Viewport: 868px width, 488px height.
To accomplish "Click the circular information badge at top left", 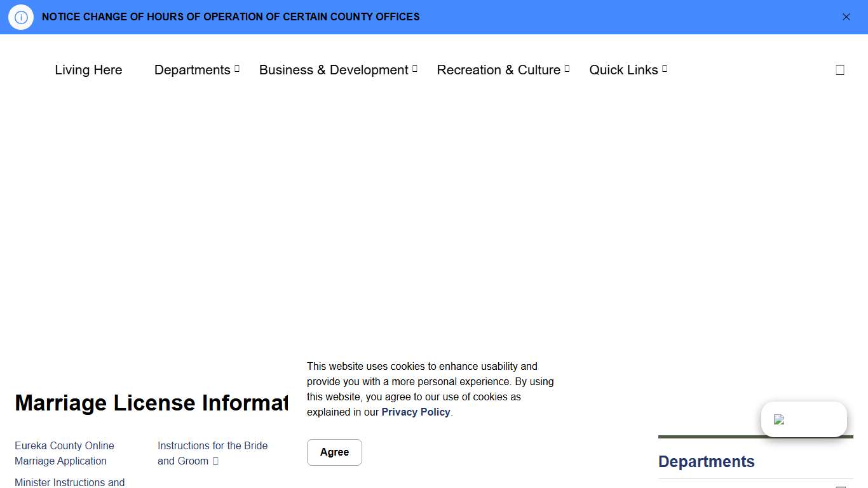I will point(20,17).
